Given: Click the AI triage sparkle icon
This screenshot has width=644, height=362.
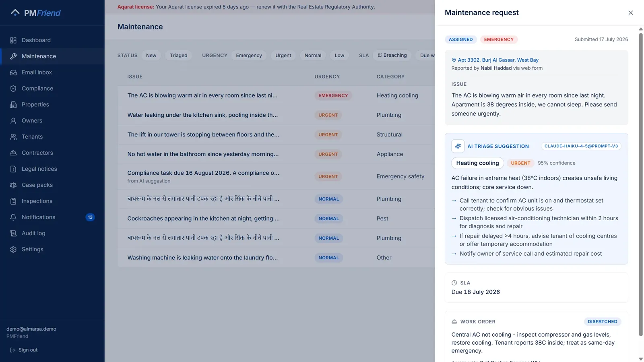Looking at the screenshot, I should [458, 146].
